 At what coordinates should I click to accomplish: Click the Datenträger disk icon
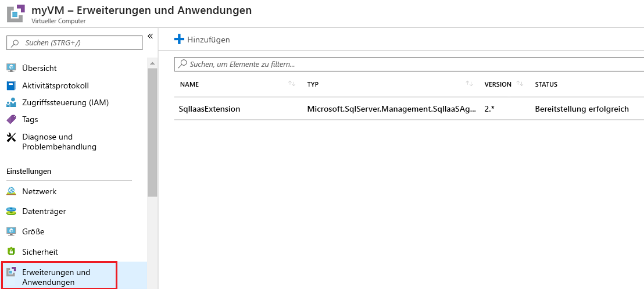coord(11,211)
